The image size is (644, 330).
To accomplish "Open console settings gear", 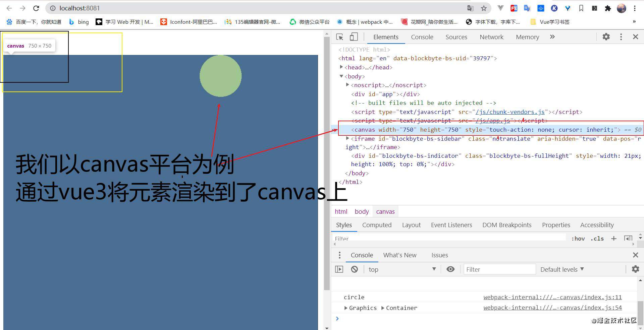I will click(635, 269).
